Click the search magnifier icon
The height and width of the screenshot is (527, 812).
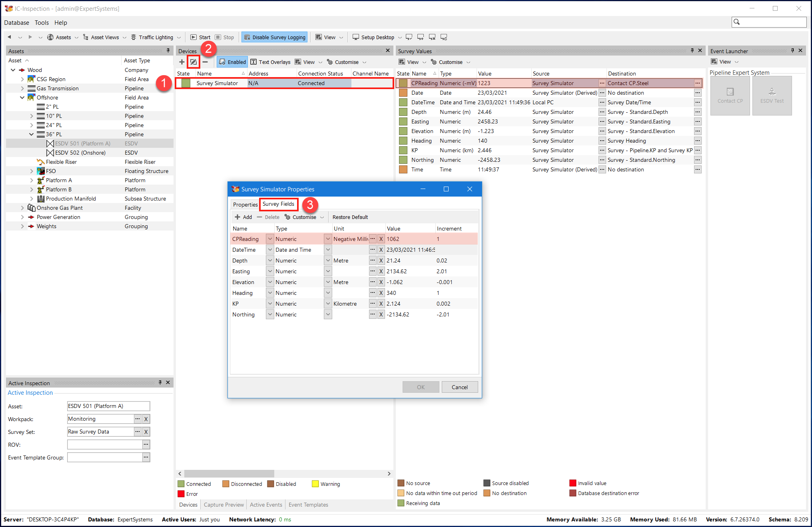click(737, 22)
